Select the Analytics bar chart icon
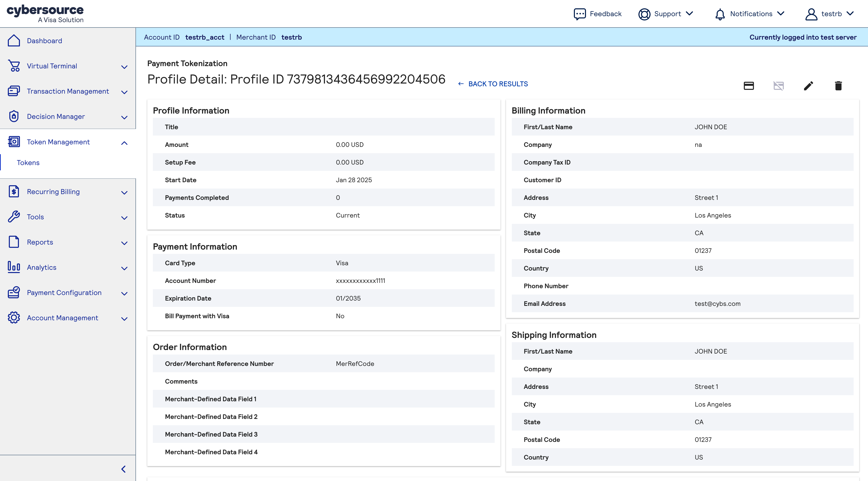This screenshot has height=481, width=868. tap(14, 267)
